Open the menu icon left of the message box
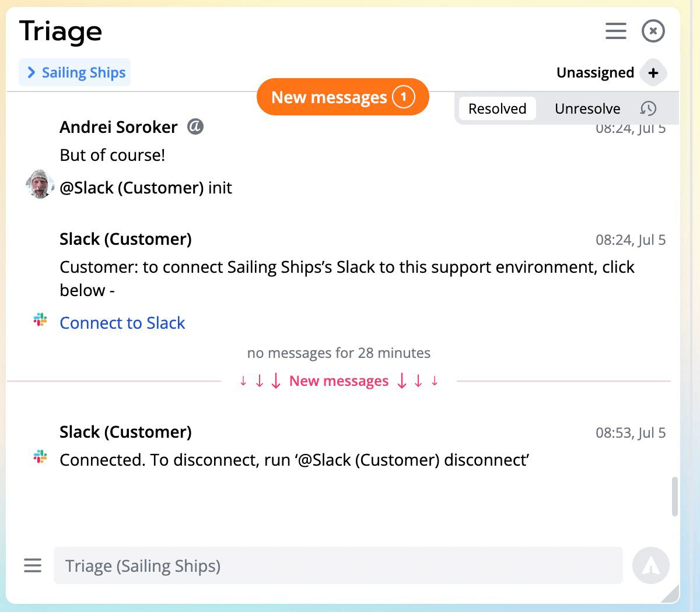Viewport: 700px width, 612px height. (x=33, y=565)
